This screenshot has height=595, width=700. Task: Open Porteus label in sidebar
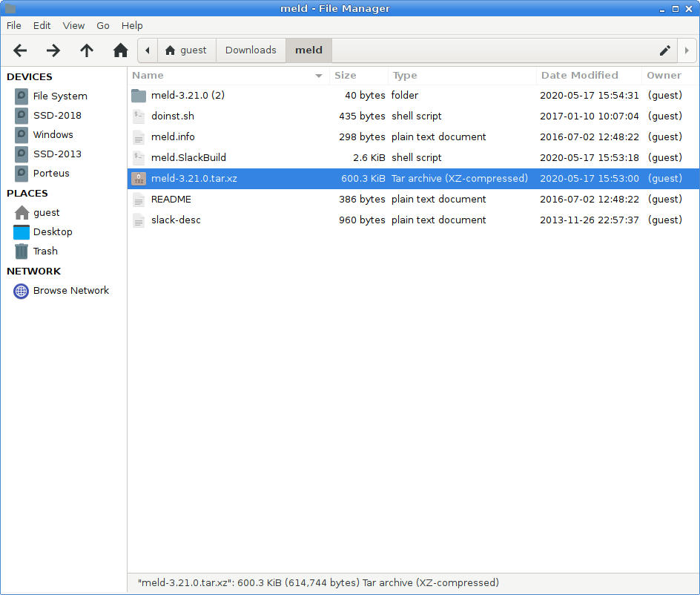point(51,173)
